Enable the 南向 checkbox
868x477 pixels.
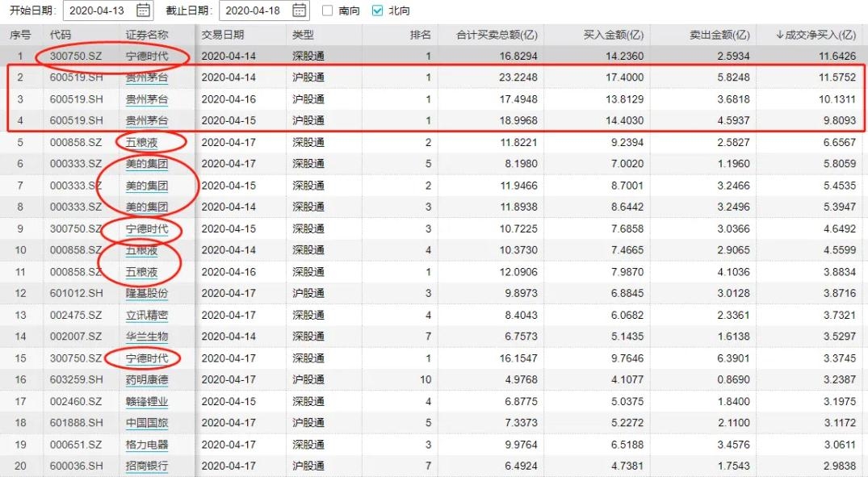click(x=327, y=10)
